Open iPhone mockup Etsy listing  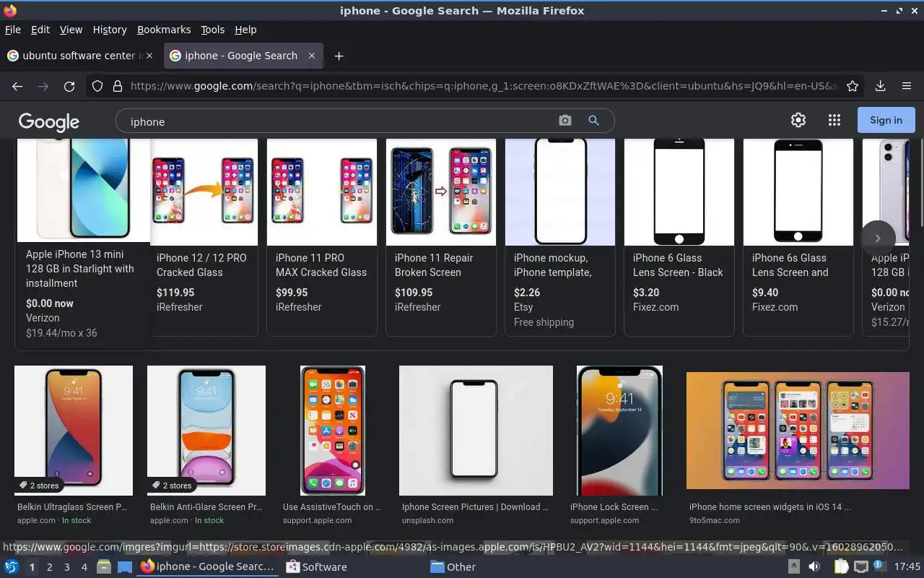[x=560, y=237]
